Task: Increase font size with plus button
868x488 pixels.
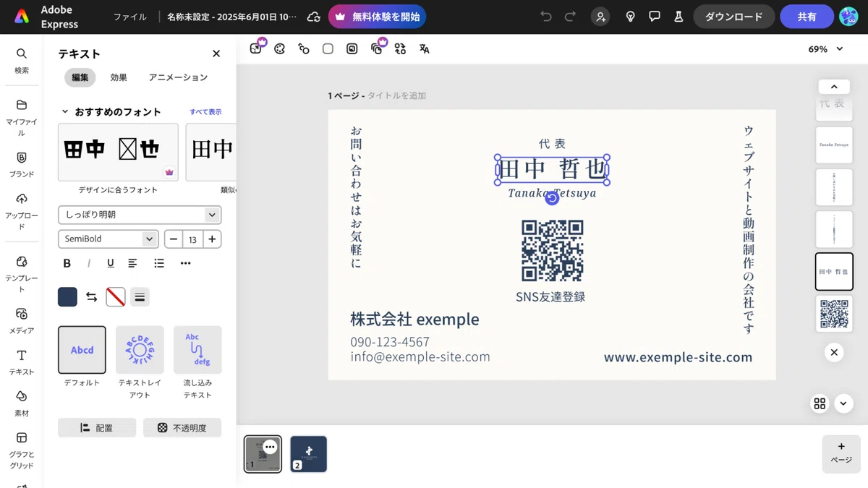Action: (212, 239)
